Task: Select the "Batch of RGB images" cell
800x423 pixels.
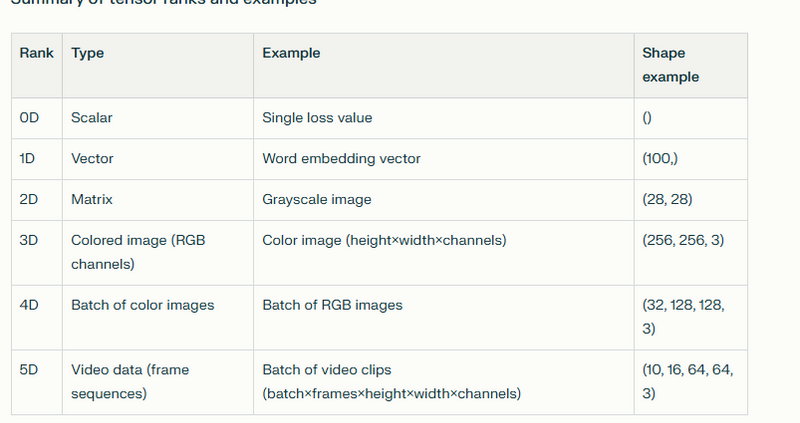Action: 332,305
